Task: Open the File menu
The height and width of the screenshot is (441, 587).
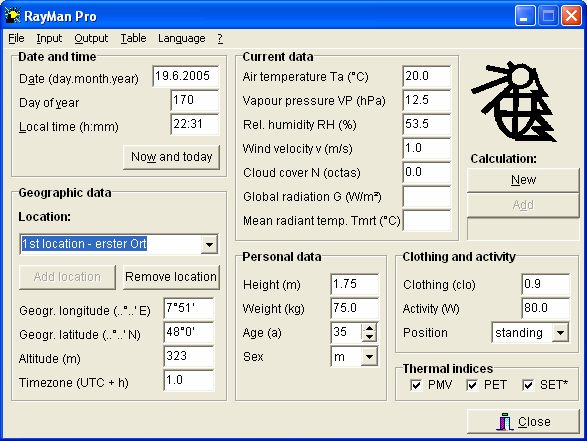Action: point(16,38)
